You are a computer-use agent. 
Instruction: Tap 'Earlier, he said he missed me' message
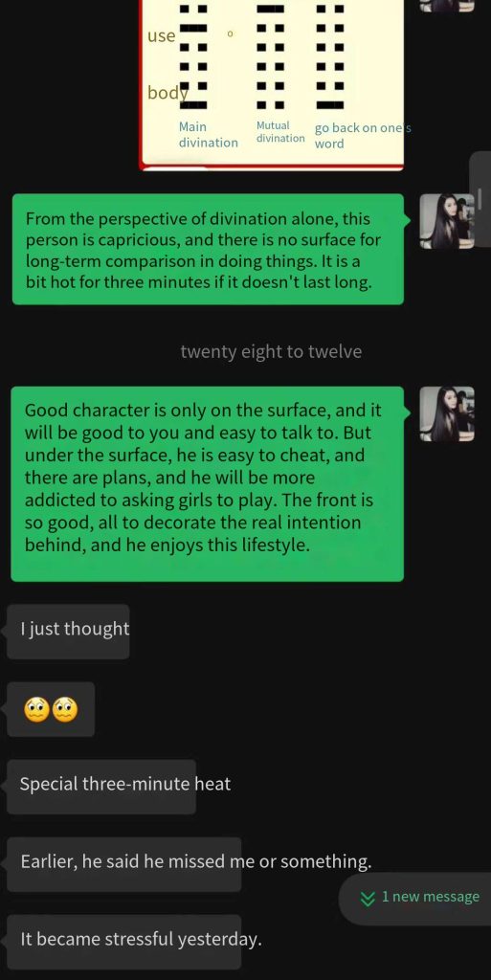pos(124,864)
